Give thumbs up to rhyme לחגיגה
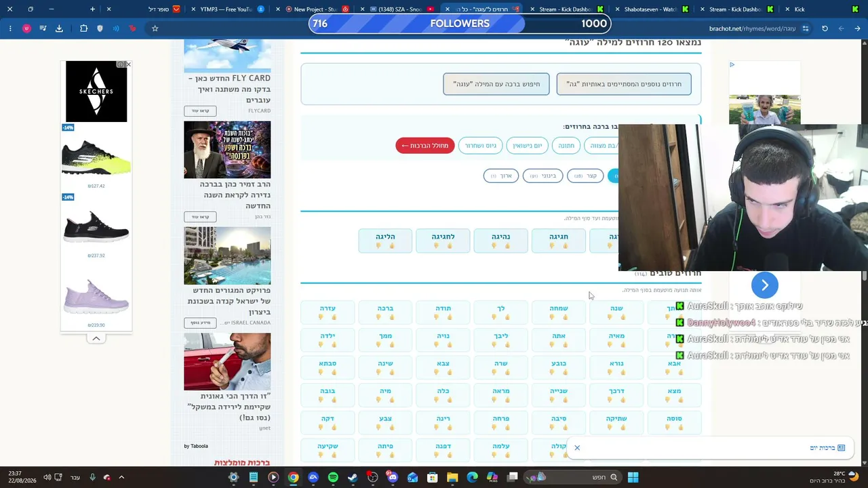This screenshot has height=488, width=868. click(x=449, y=246)
